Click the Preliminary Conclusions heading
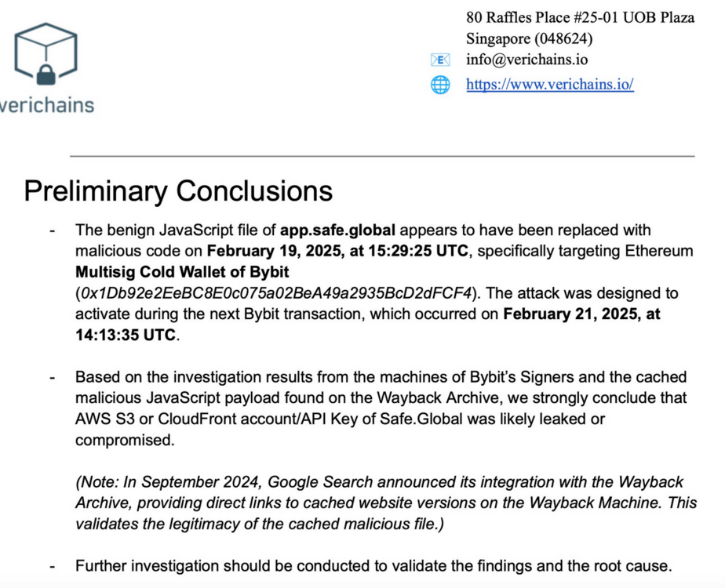This screenshot has height=588, width=725. click(178, 191)
